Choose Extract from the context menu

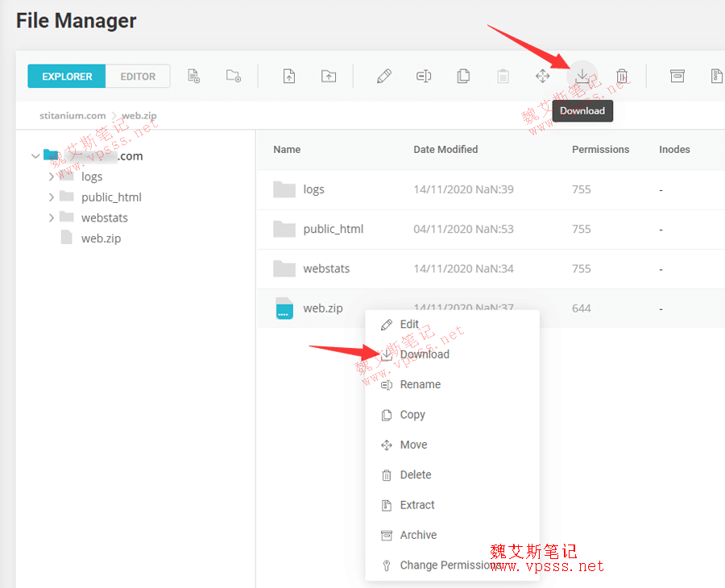pyautogui.click(x=417, y=505)
